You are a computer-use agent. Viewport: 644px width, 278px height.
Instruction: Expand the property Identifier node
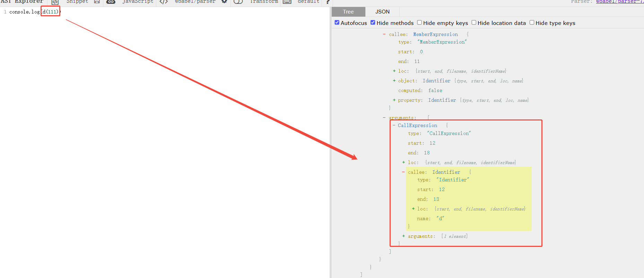point(394,100)
